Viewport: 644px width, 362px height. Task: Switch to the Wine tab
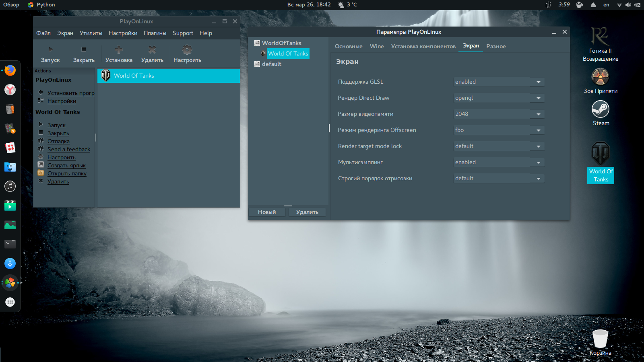click(377, 46)
